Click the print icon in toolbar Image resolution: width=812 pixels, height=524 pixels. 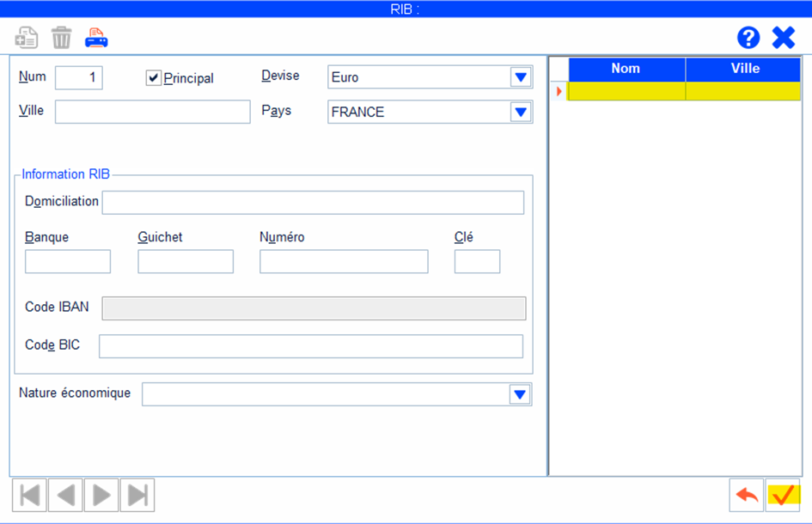(96, 38)
